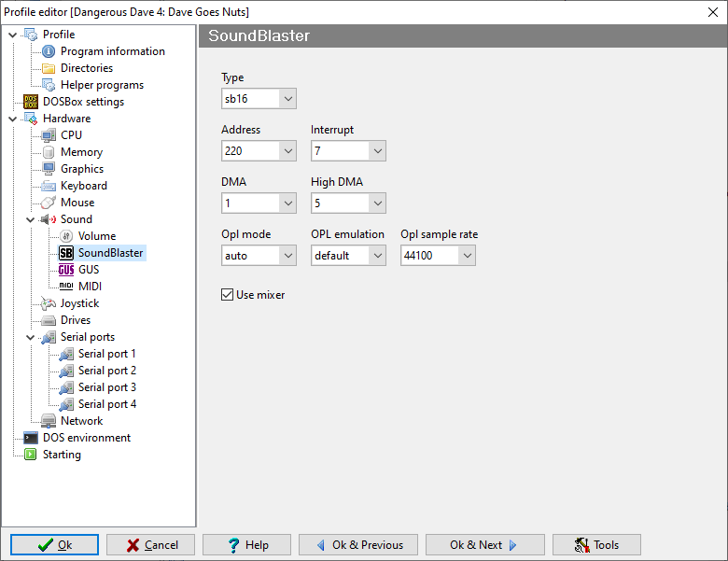Click the DOSBox settings icon
728x561 pixels.
(x=31, y=102)
